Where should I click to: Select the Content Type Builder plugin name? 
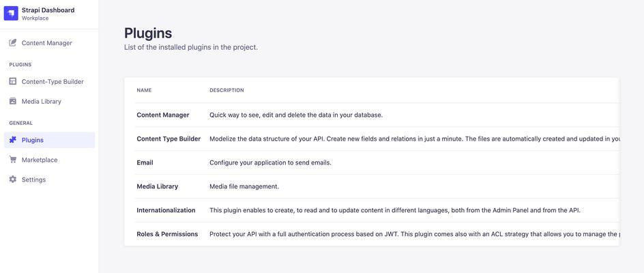coord(169,139)
